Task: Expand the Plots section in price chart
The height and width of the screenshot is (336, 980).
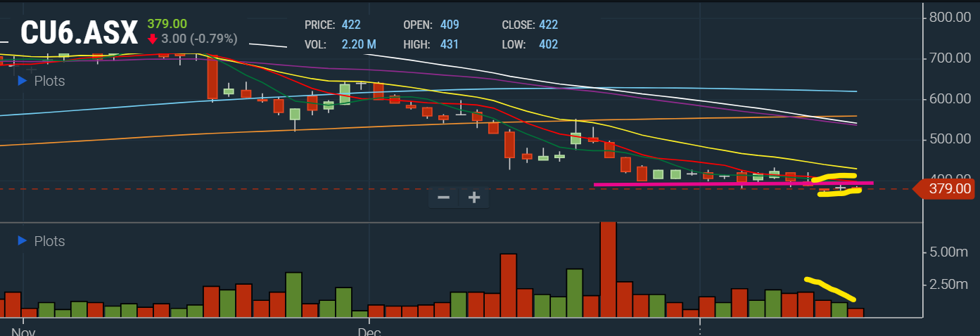Action: click(x=41, y=81)
